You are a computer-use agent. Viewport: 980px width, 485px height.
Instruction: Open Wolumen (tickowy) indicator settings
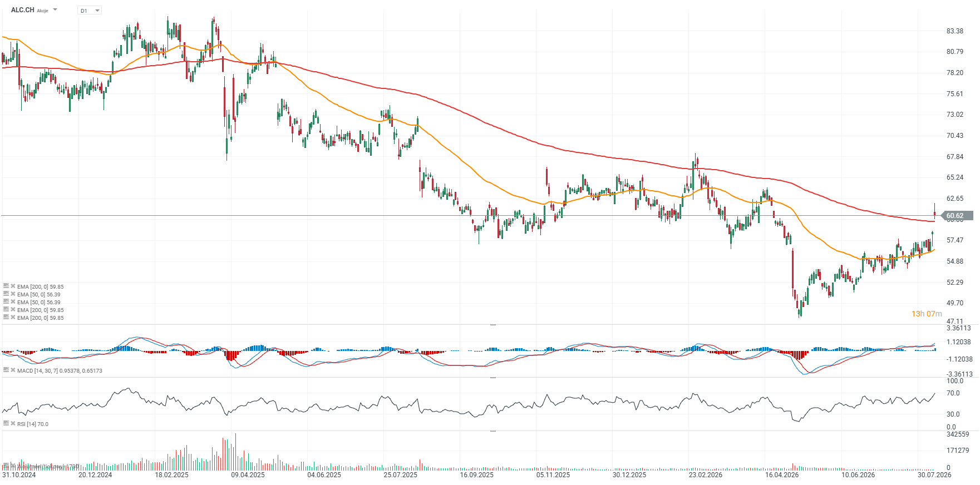6,465
